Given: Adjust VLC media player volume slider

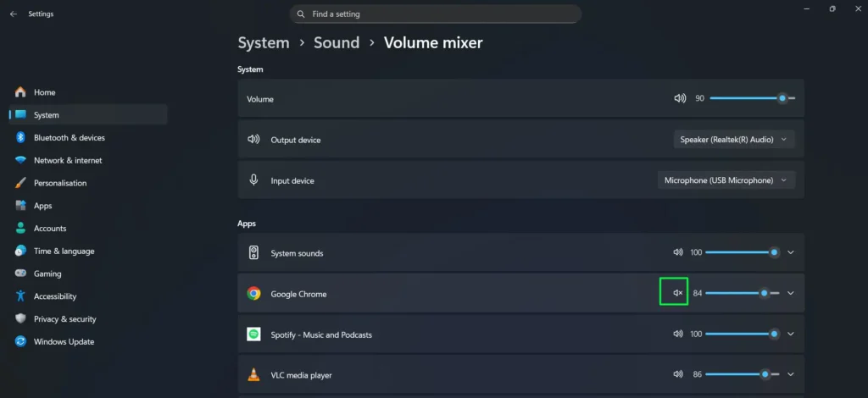Looking at the screenshot, I should click(743, 374).
